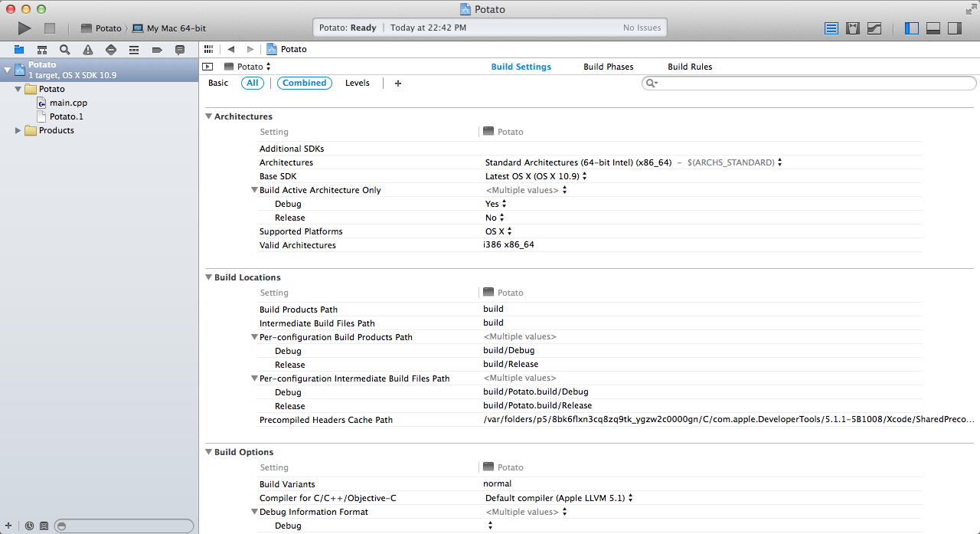Choose My Mac 64-bit destination
980x534 pixels.
point(169,28)
